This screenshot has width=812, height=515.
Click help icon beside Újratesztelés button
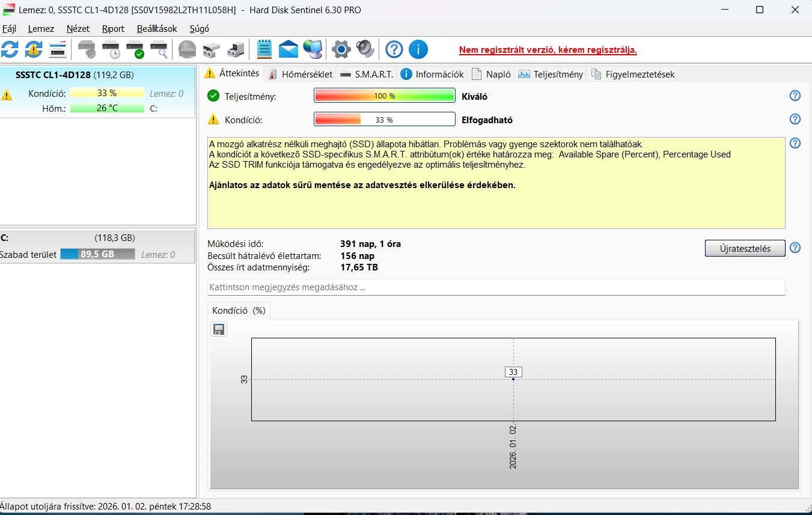click(x=795, y=248)
